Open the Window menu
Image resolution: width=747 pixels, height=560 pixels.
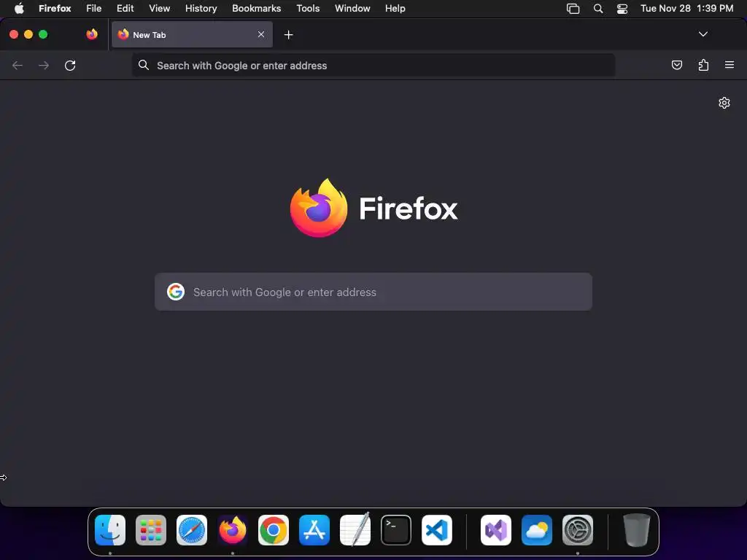[x=352, y=8]
